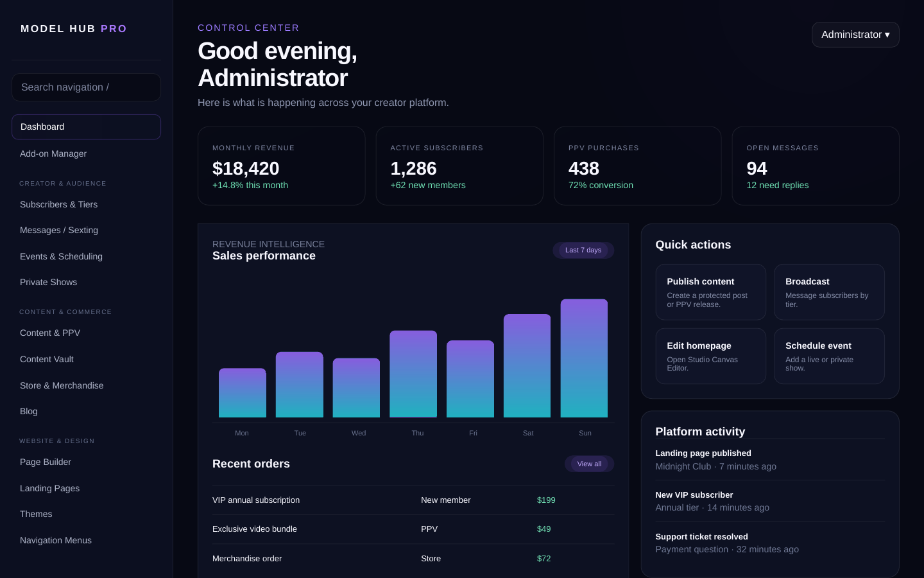
Task: Click the PPV Purchases card
Action: pos(638,166)
